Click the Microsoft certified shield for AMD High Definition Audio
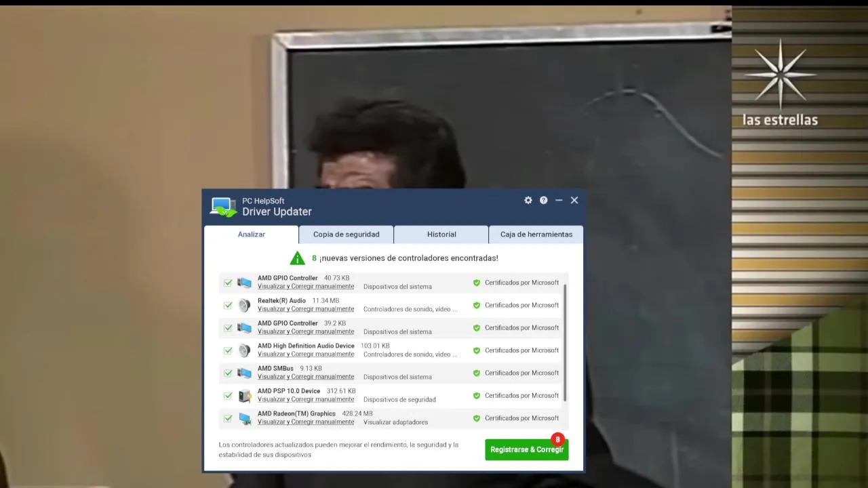 (477, 350)
